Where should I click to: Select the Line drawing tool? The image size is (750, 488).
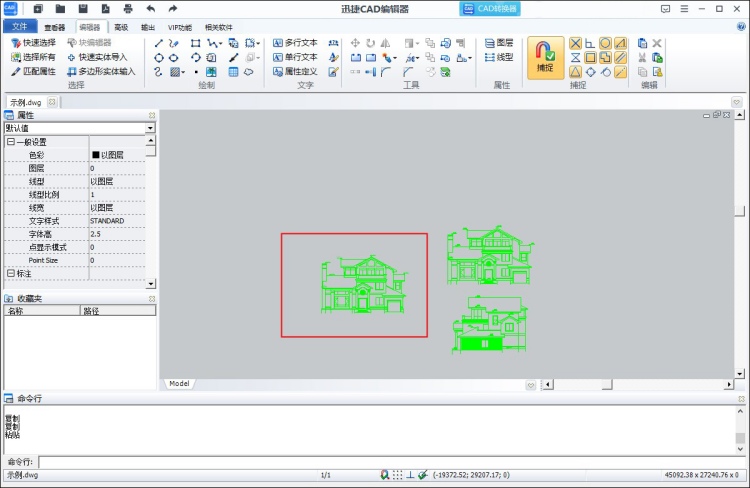pyautogui.click(x=159, y=44)
